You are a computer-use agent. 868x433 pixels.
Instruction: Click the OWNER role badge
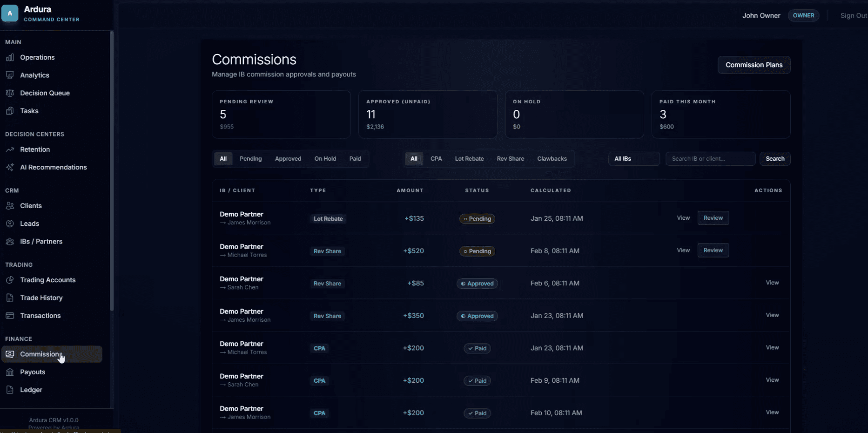pos(803,15)
